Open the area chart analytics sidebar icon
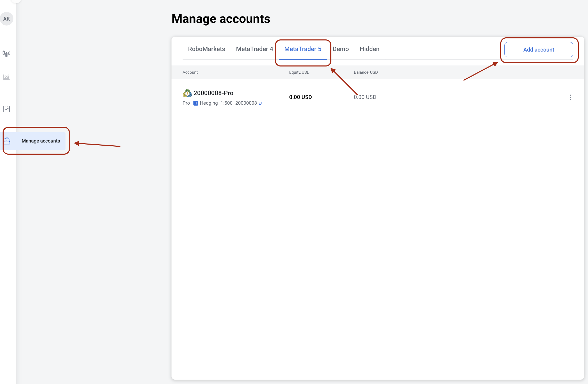Screen dimensions: 588x384 click(6, 77)
